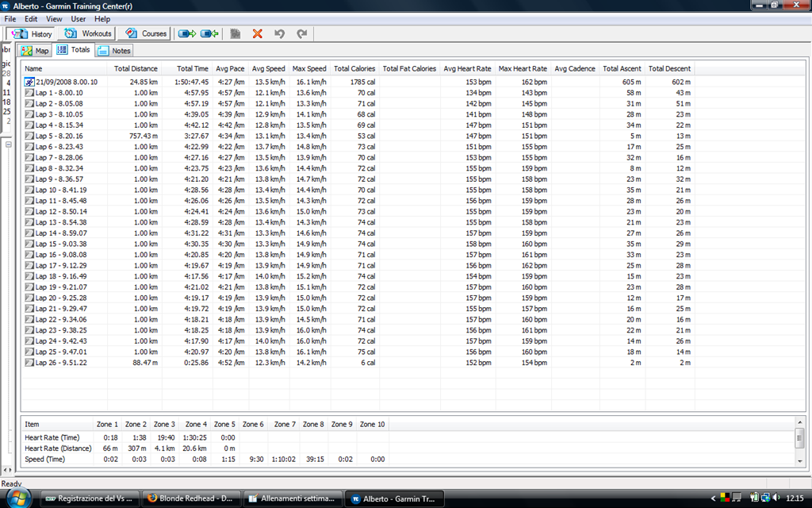Click the 1:30:25 heart rate zone time
The height and width of the screenshot is (508, 812).
coord(195,437)
